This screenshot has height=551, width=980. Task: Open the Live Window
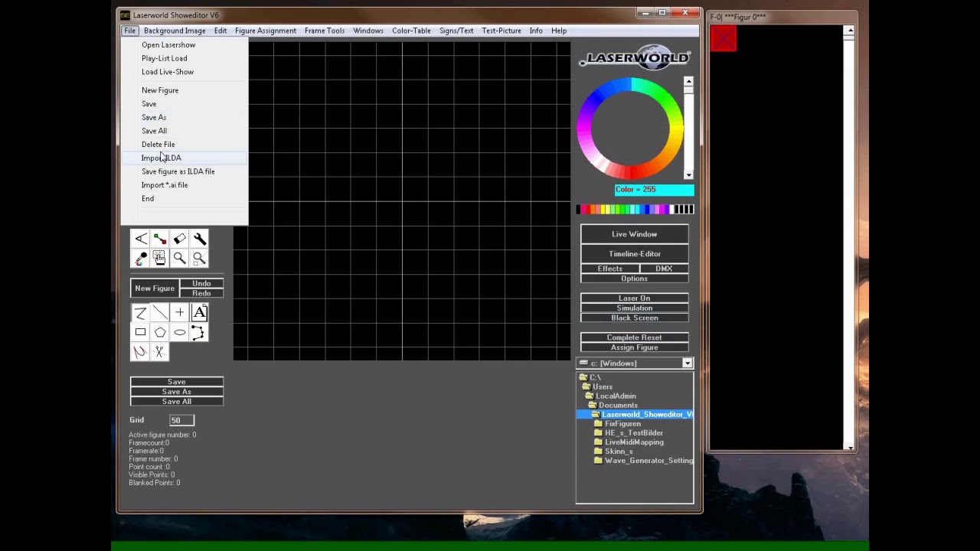click(x=635, y=234)
